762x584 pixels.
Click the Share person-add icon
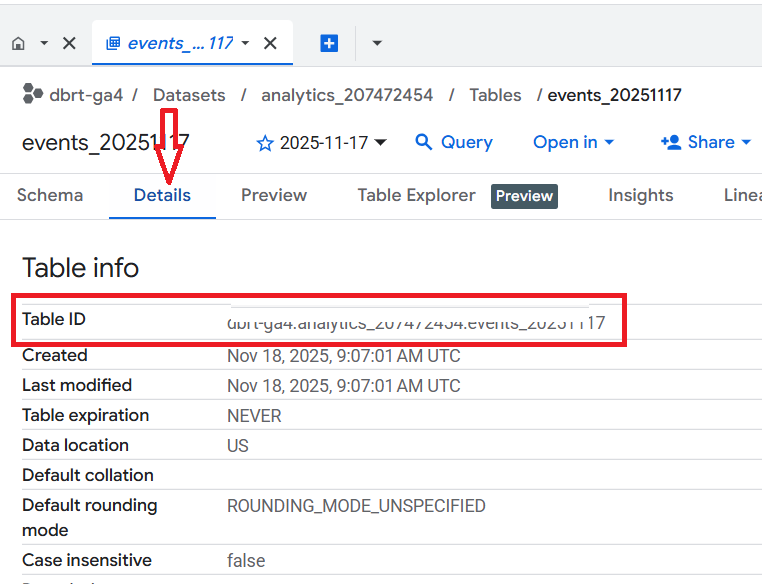point(671,142)
